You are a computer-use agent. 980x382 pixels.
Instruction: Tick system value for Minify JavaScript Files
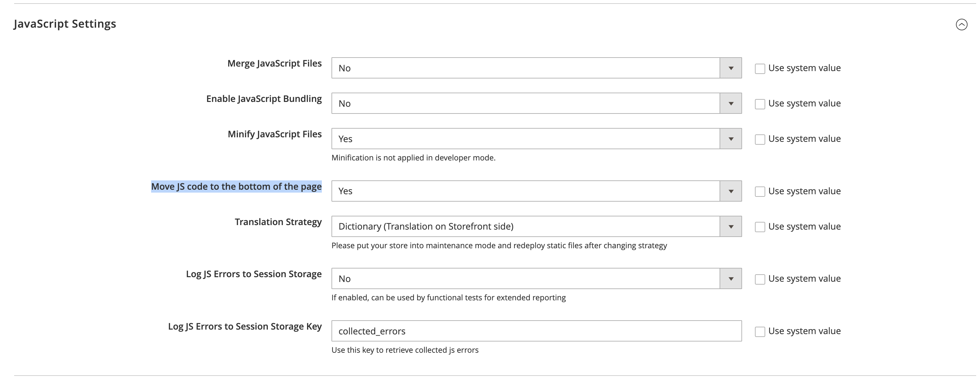tap(760, 140)
